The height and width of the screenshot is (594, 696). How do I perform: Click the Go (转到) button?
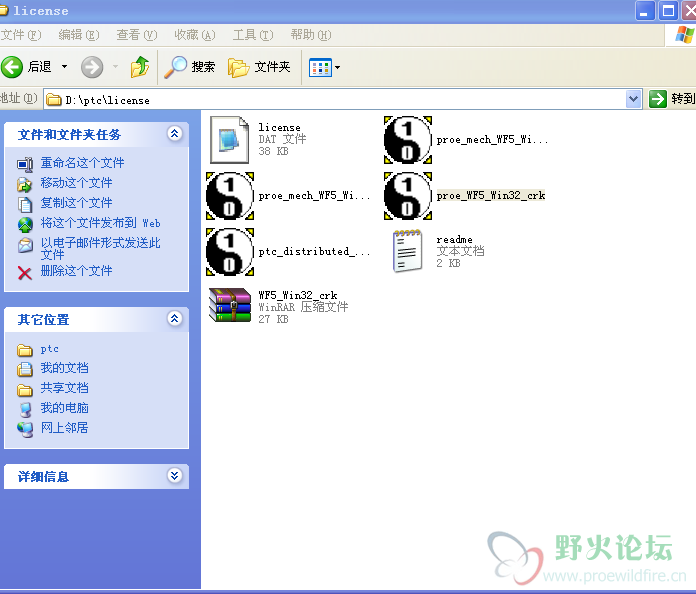coord(672,99)
